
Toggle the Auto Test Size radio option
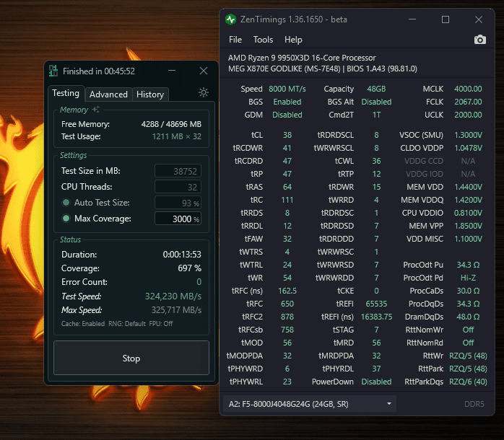tap(66, 203)
